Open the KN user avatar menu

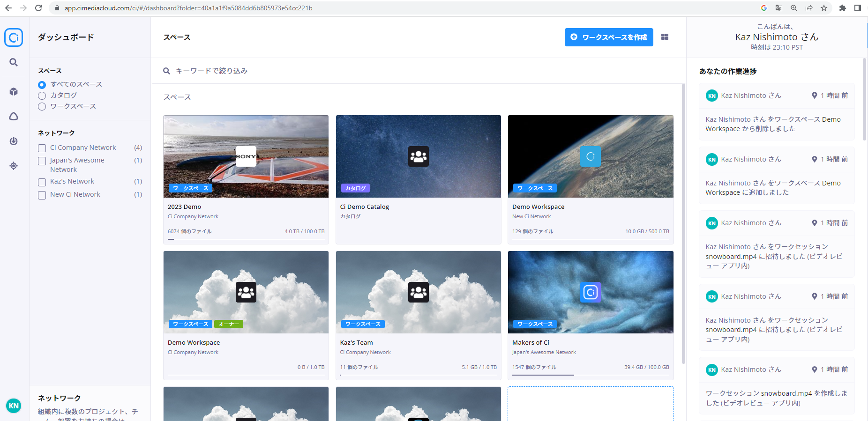14,406
